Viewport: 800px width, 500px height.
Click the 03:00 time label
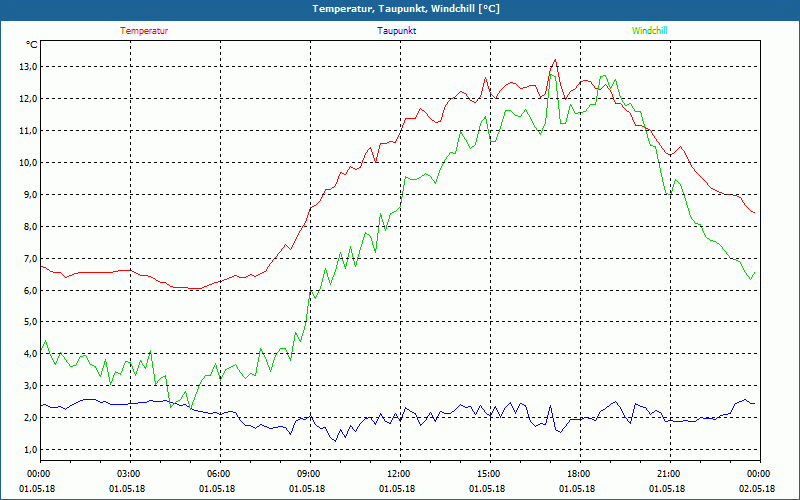pyautogui.click(x=127, y=473)
